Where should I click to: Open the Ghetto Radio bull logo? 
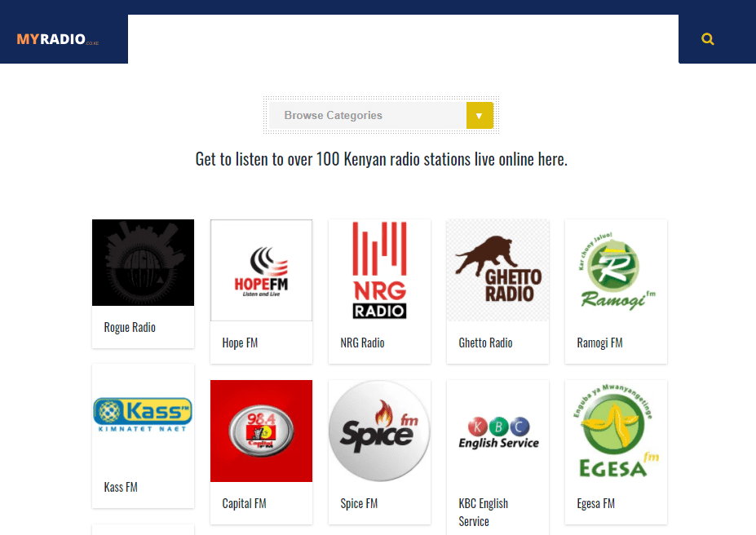pos(497,271)
